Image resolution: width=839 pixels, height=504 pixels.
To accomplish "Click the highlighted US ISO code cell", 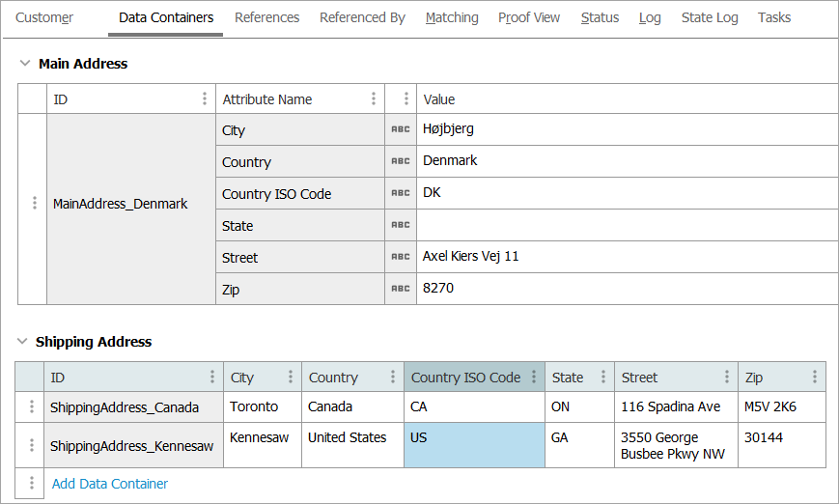I will (x=474, y=445).
